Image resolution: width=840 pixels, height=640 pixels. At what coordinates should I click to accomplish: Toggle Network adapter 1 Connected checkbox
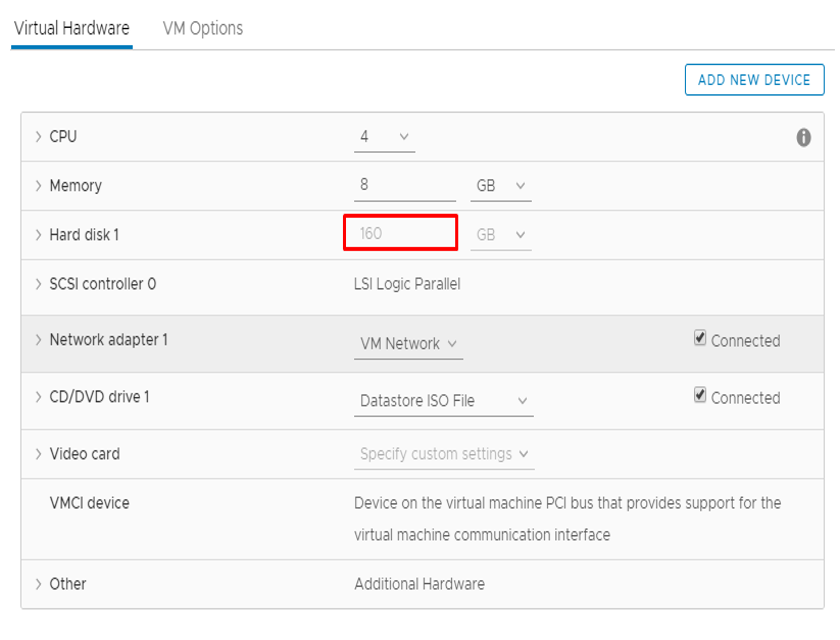[x=700, y=339]
